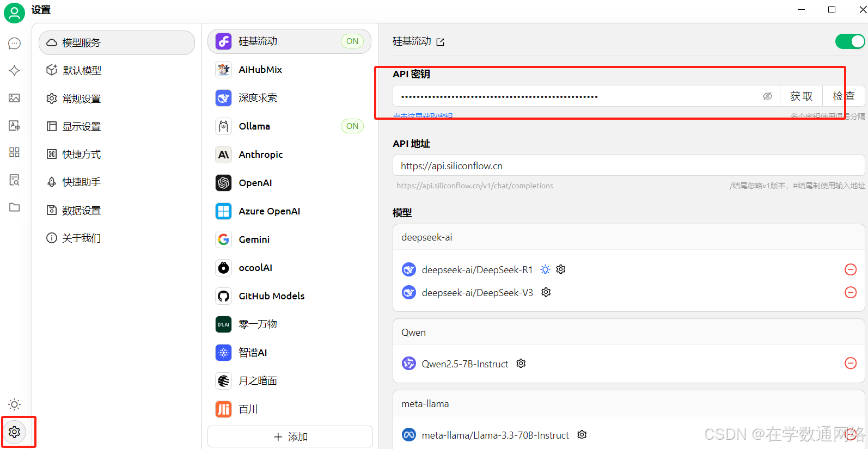Screen dimensions: 868x449
Task: Open the agents sparkle icon in sidebar
Action: [x=15, y=71]
